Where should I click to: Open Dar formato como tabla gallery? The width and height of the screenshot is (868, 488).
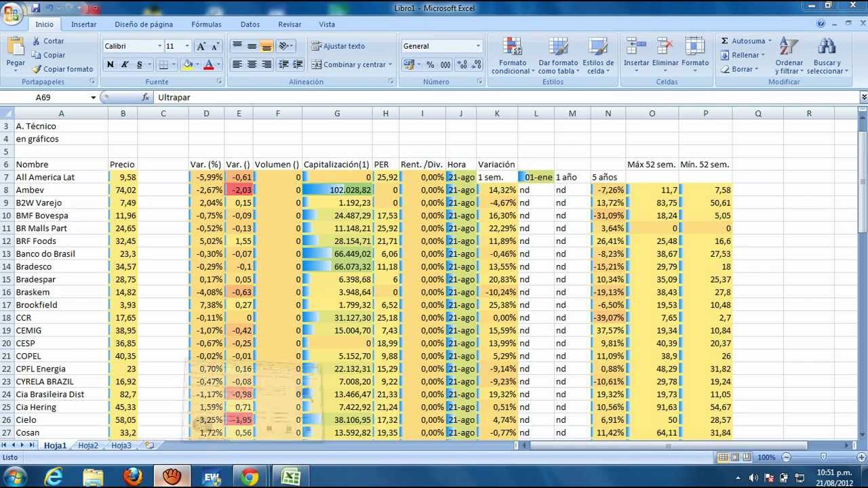point(558,56)
